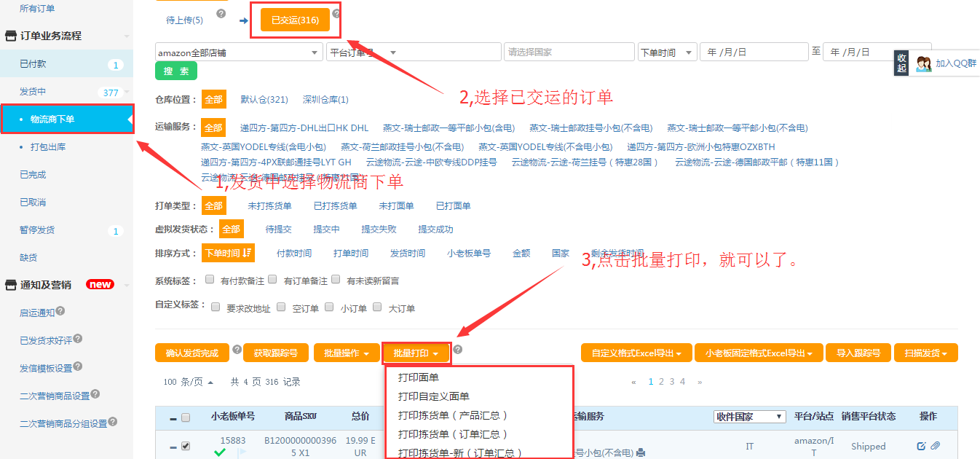
Task: Enable the 空订单 custom tag checkbox
Action: pos(277,307)
